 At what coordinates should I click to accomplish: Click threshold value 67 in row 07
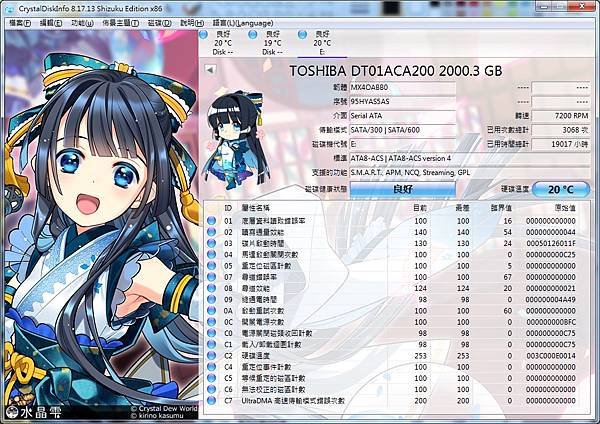(507, 277)
